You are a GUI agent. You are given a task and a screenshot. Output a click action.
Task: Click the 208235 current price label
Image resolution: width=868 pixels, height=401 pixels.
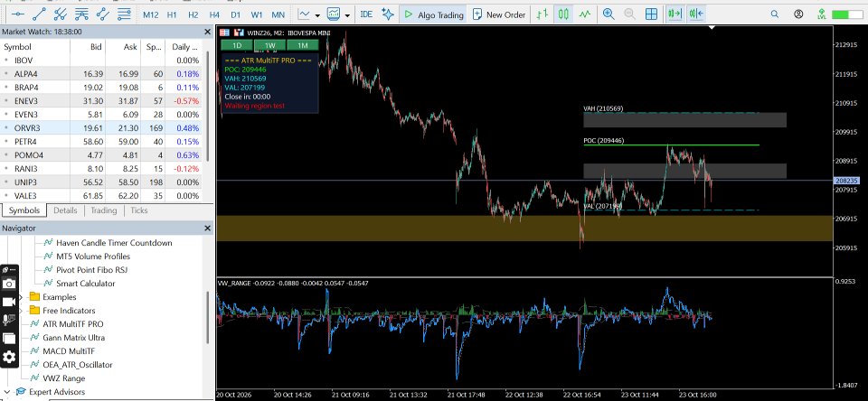tap(844, 181)
